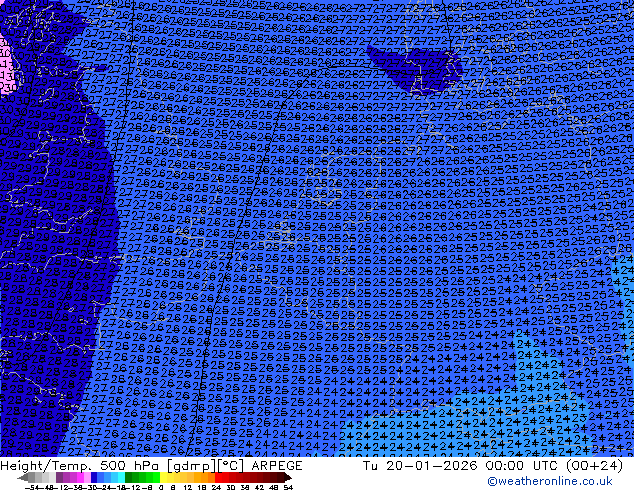The image size is (634, 490).
Task: Click the dark blue legend swatch
Action: tap(94, 477)
